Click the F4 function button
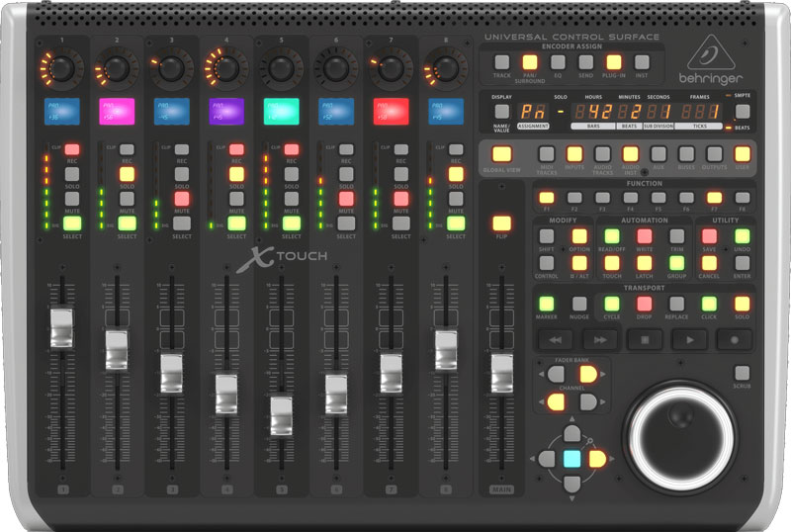 (631, 198)
